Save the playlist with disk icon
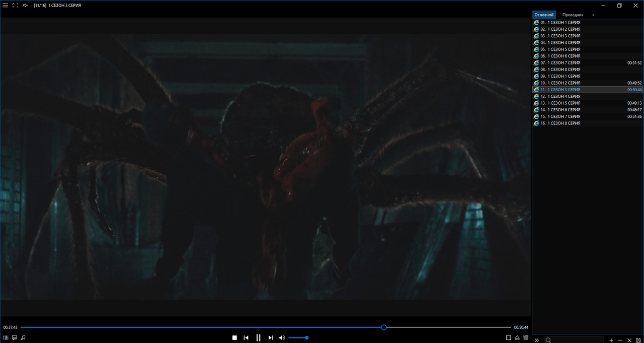Image resolution: width=644 pixels, height=343 pixels. tap(638, 340)
